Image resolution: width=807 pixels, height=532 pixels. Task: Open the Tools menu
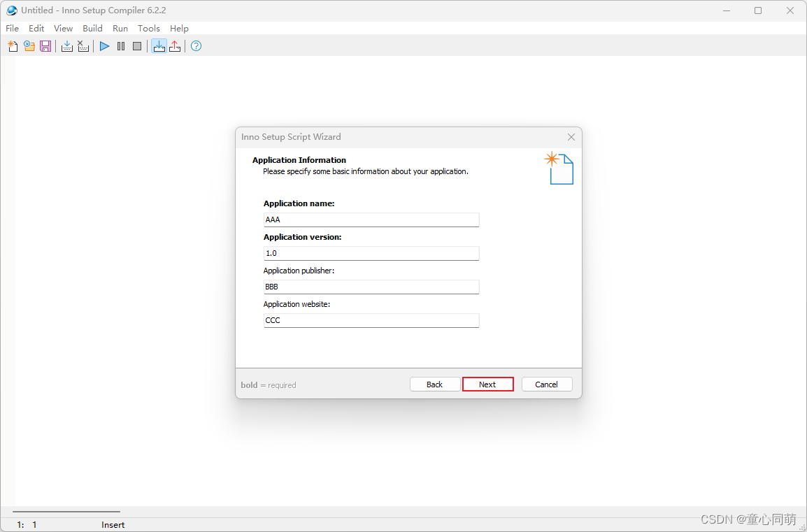click(x=149, y=28)
